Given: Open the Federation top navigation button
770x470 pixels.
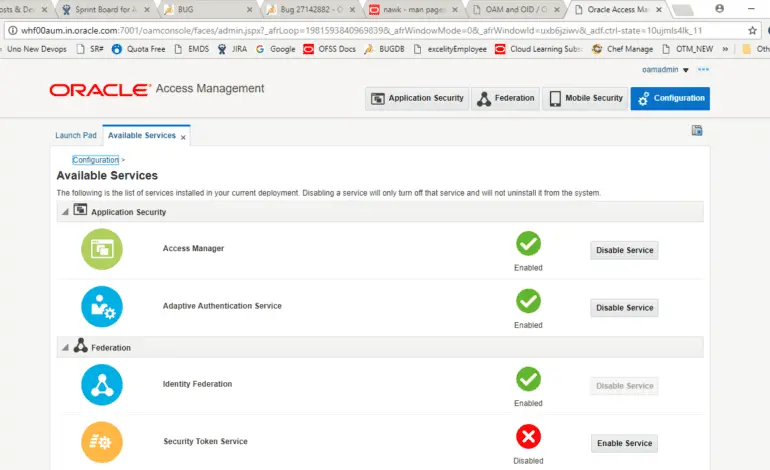Looking at the screenshot, I should click(505, 98).
